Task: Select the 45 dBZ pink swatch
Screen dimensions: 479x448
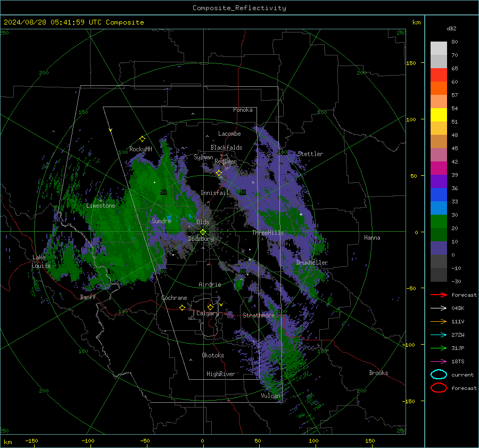Action: [x=439, y=154]
